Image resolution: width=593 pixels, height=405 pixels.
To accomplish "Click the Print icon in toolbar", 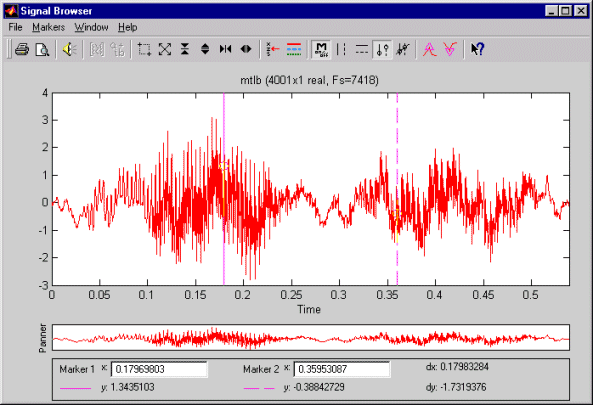I will click(x=22, y=49).
